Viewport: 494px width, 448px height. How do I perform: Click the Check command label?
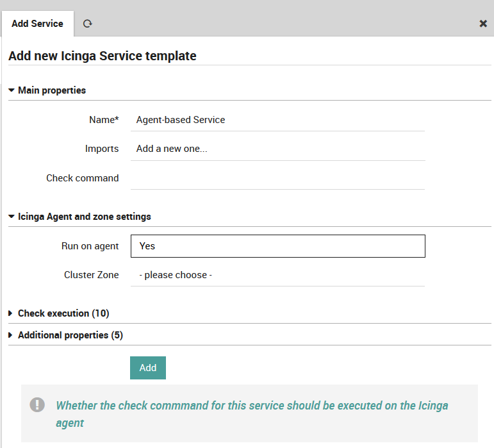pyautogui.click(x=82, y=178)
